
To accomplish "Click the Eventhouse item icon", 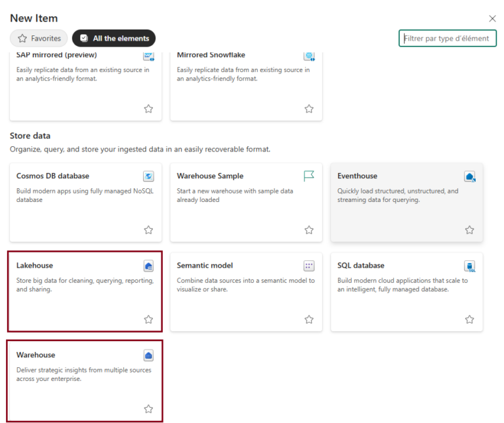I will pyautogui.click(x=470, y=176).
